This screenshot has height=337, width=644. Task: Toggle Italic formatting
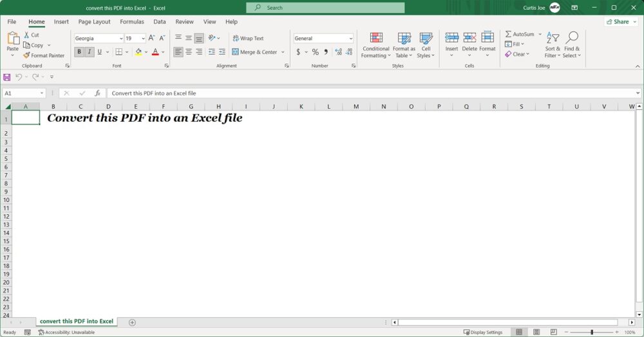pyautogui.click(x=90, y=52)
